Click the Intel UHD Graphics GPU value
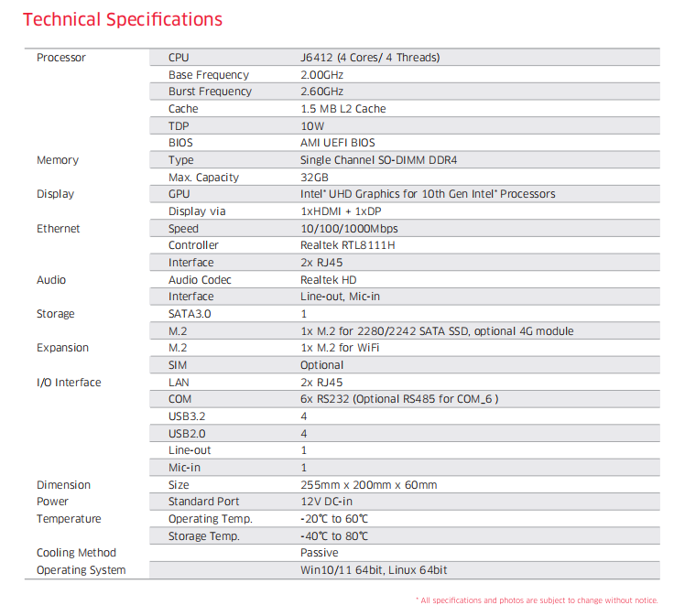 click(427, 194)
